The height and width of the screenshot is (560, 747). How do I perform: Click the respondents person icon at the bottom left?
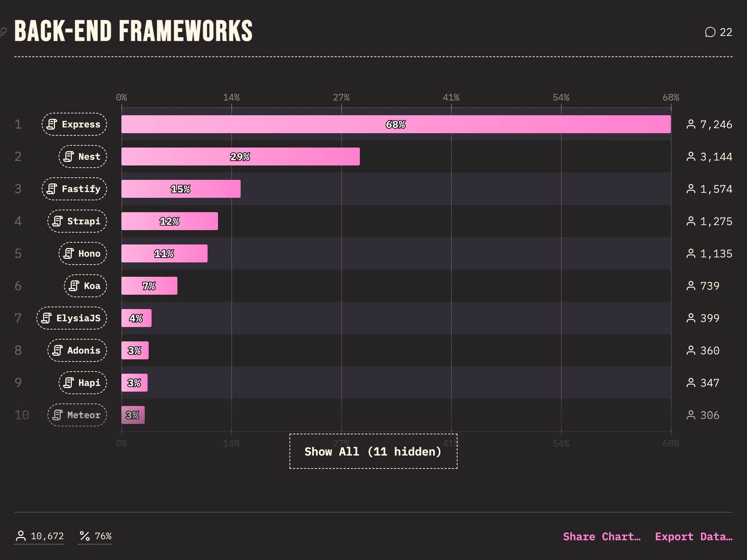pos(21,536)
